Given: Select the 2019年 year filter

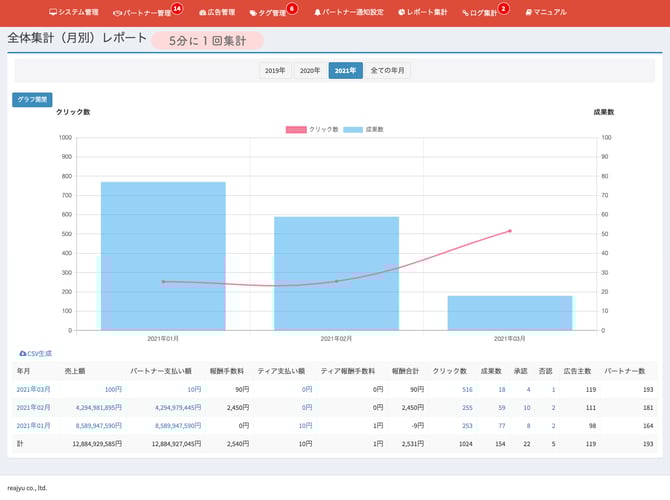Looking at the screenshot, I should click(x=274, y=70).
